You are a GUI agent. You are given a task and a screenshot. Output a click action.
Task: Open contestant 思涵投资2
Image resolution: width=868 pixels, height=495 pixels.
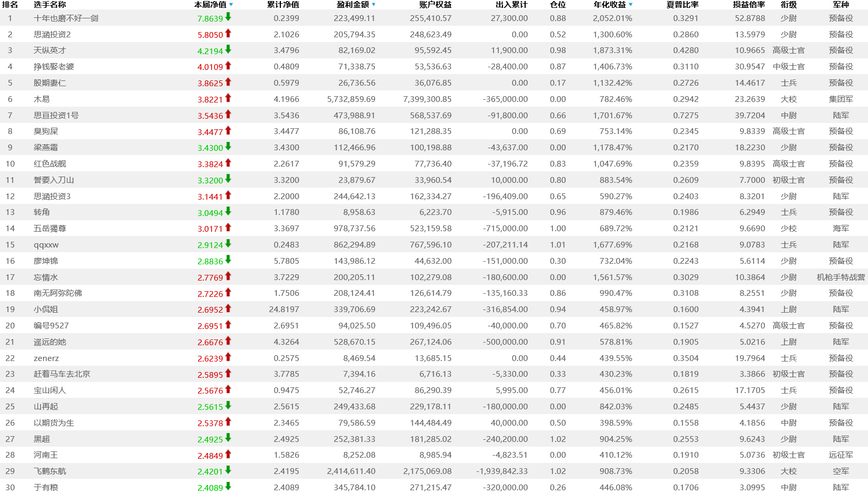pyautogui.click(x=52, y=35)
